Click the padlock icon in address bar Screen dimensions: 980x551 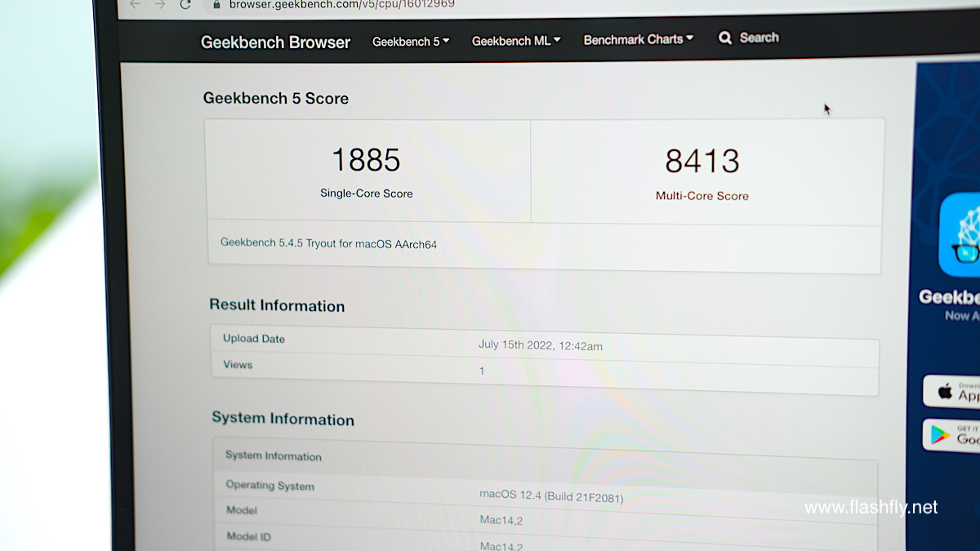coord(216,4)
